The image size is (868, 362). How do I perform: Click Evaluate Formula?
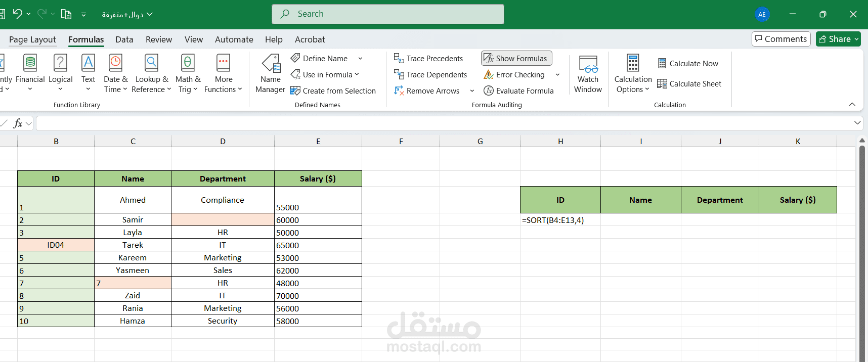[x=518, y=91]
